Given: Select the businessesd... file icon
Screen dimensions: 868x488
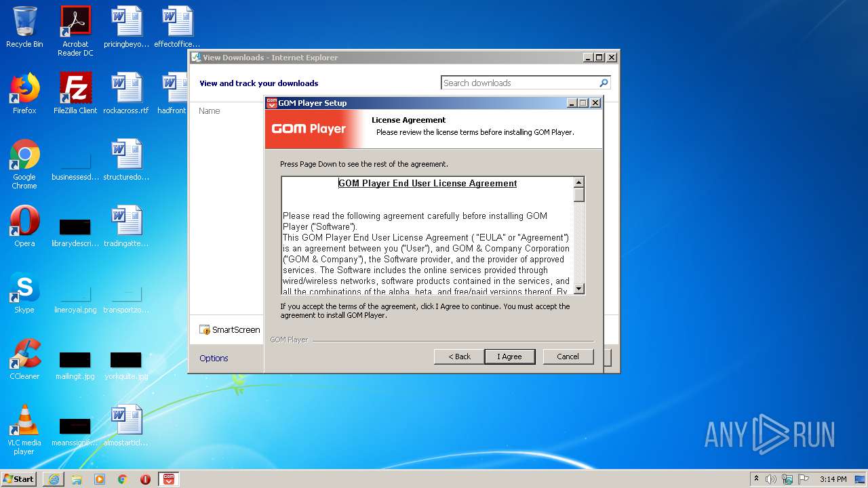Looking at the screenshot, I should pyautogui.click(x=75, y=164).
